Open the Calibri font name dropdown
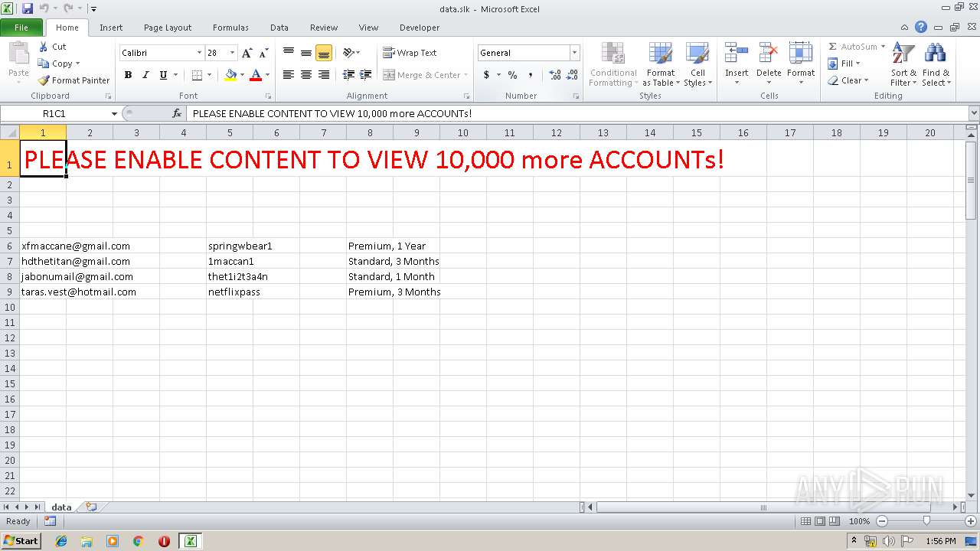980x551 pixels. (x=199, y=53)
